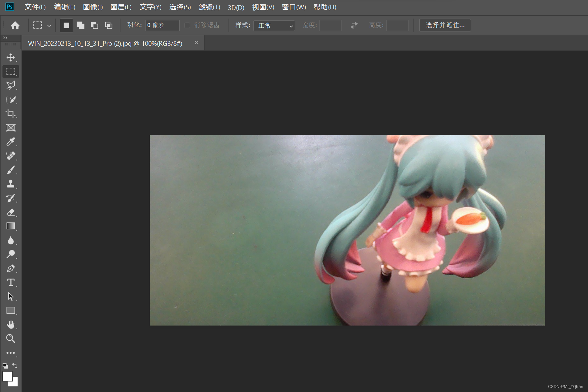Screen dimensions: 588x392
Task: Select the Clone Stamp tool
Action: coord(11,184)
